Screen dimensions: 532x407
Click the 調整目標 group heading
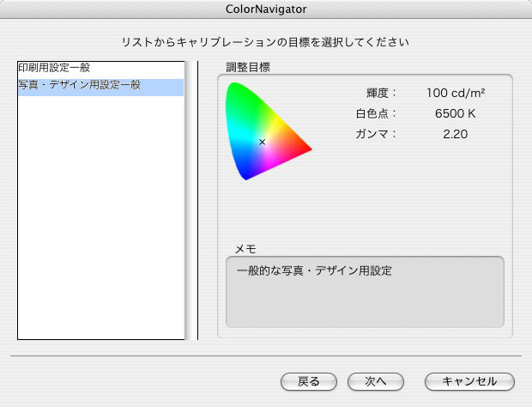tap(248, 67)
